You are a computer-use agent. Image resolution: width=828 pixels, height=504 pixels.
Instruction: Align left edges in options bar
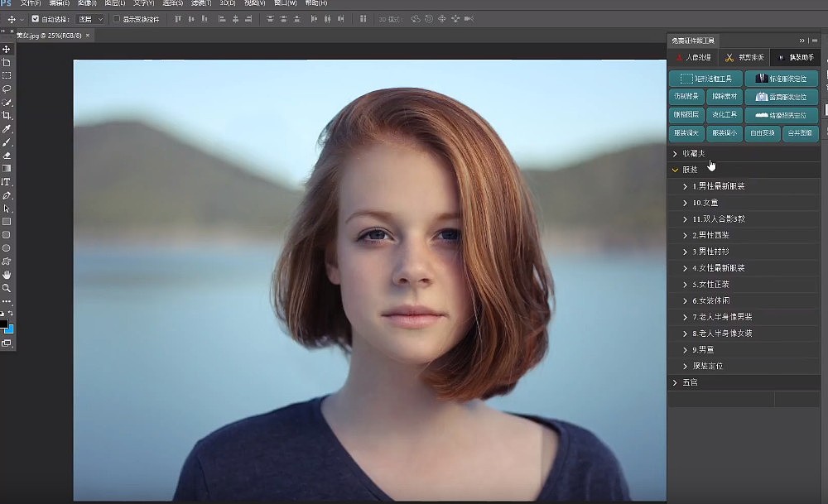(x=222, y=19)
